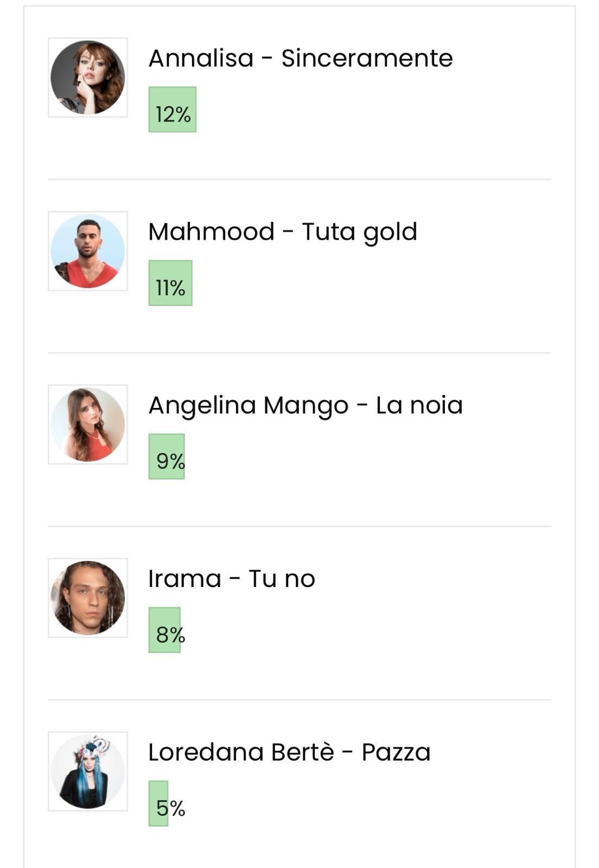Image resolution: width=599 pixels, height=868 pixels.
Task: Click the word Sinceramente in the first title
Action: pyautogui.click(x=367, y=59)
